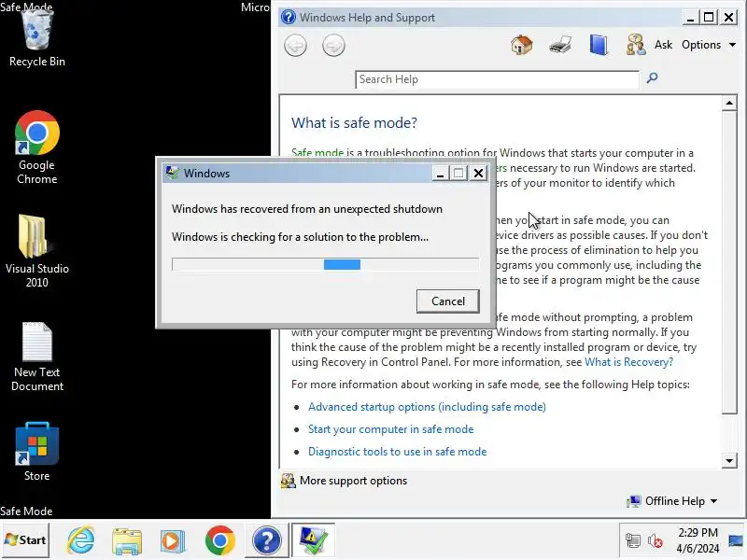Cancel the solution check dialog
The image size is (747, 560).
coord(448,301)
